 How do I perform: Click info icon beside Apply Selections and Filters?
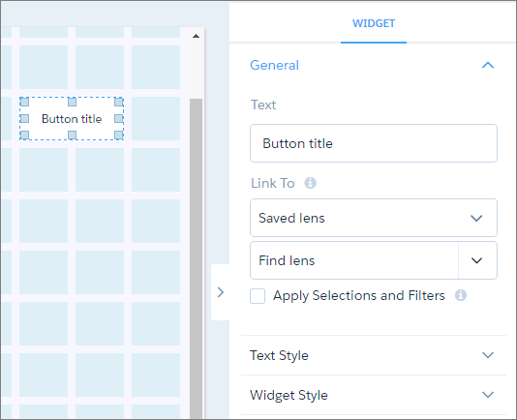pyautogui.click(x=461, y=295)
